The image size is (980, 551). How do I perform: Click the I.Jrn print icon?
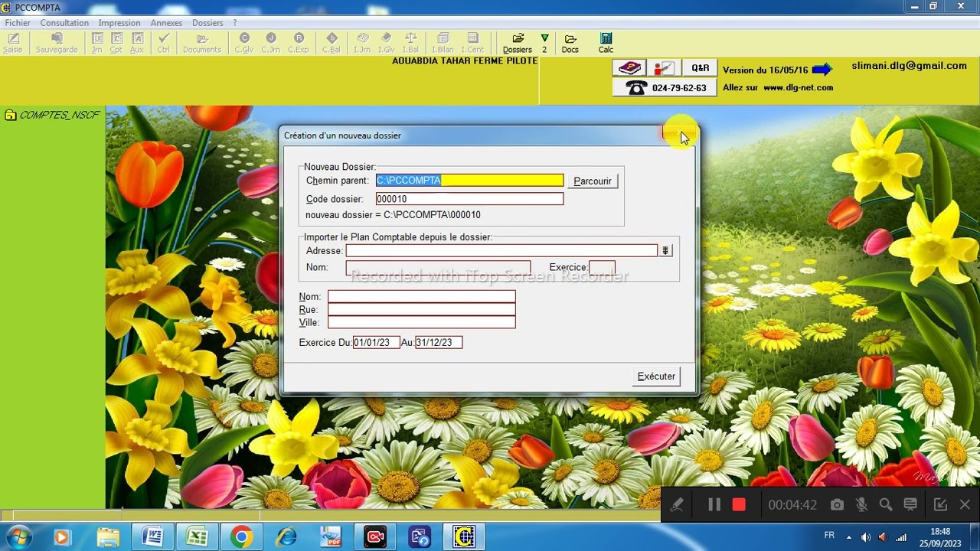point(362,43)
